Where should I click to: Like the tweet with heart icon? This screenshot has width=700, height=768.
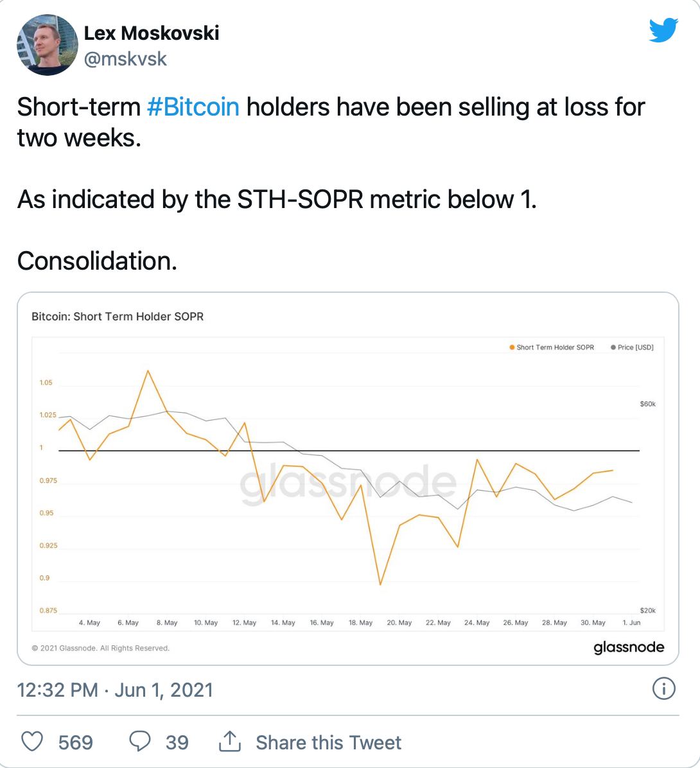pyautogui.click(x=32, y=742)
